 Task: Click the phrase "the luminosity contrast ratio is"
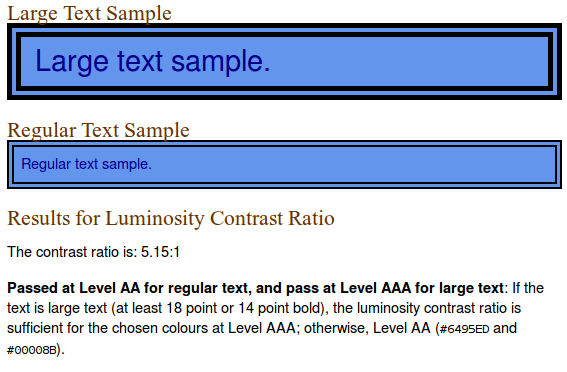[427, 308]
